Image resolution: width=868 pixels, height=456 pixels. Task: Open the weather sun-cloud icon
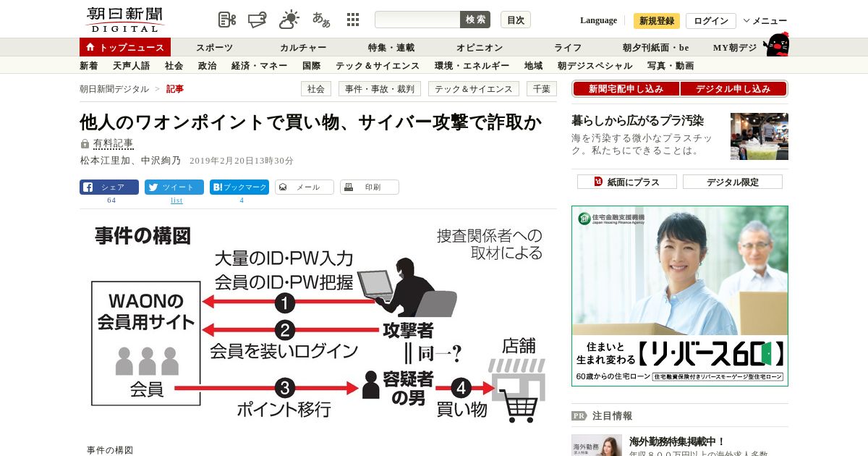(289, 20)
